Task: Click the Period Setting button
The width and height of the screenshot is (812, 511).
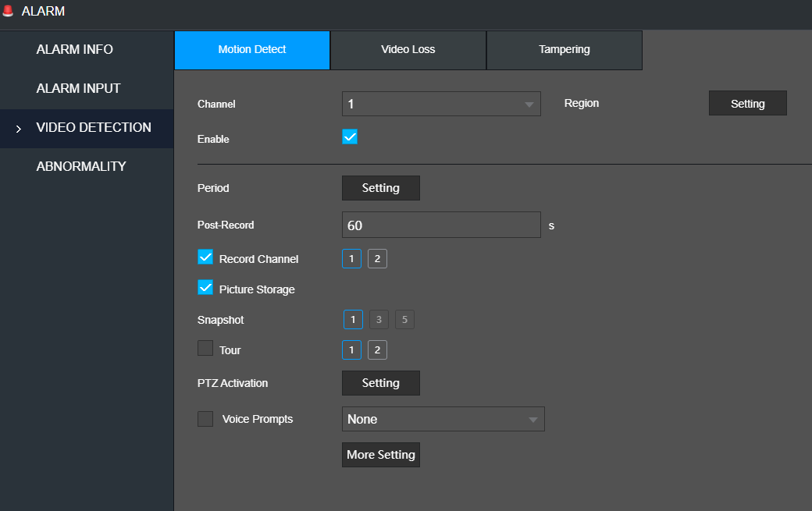Action: (x=381, y=188)
